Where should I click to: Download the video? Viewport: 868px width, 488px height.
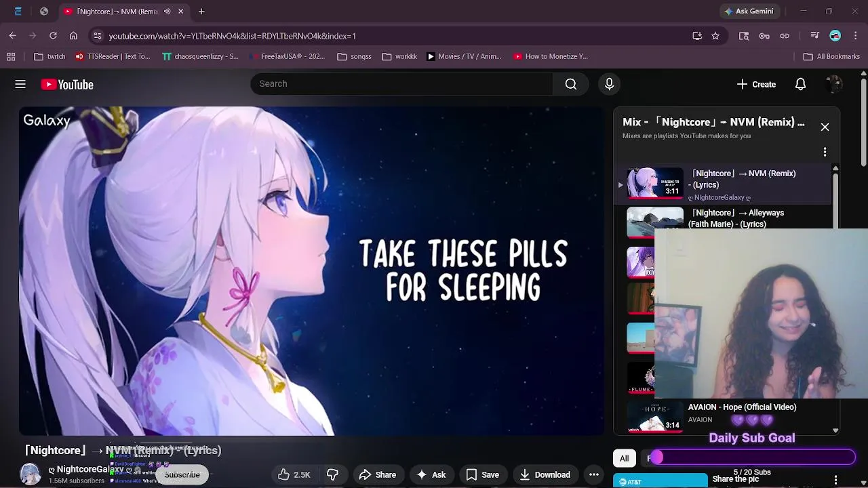click(545, 474)
